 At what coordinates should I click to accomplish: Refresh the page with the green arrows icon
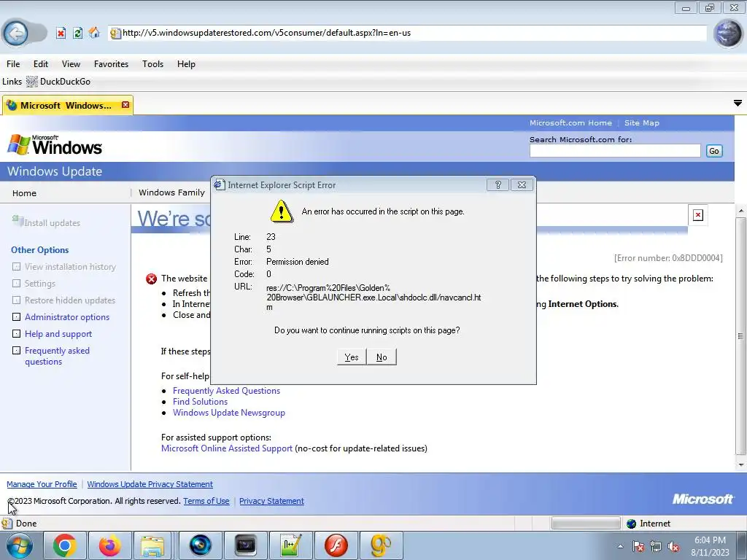(x=77, y=33)
